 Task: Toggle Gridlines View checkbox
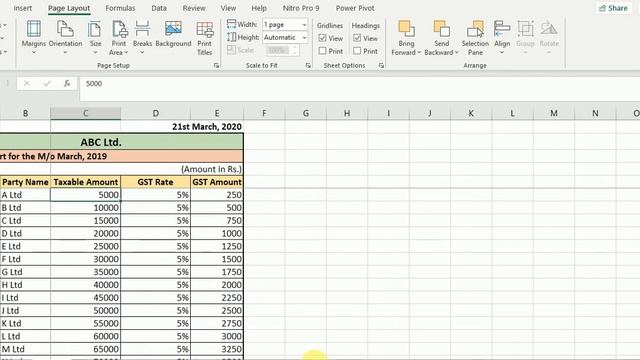coord(322,38)
